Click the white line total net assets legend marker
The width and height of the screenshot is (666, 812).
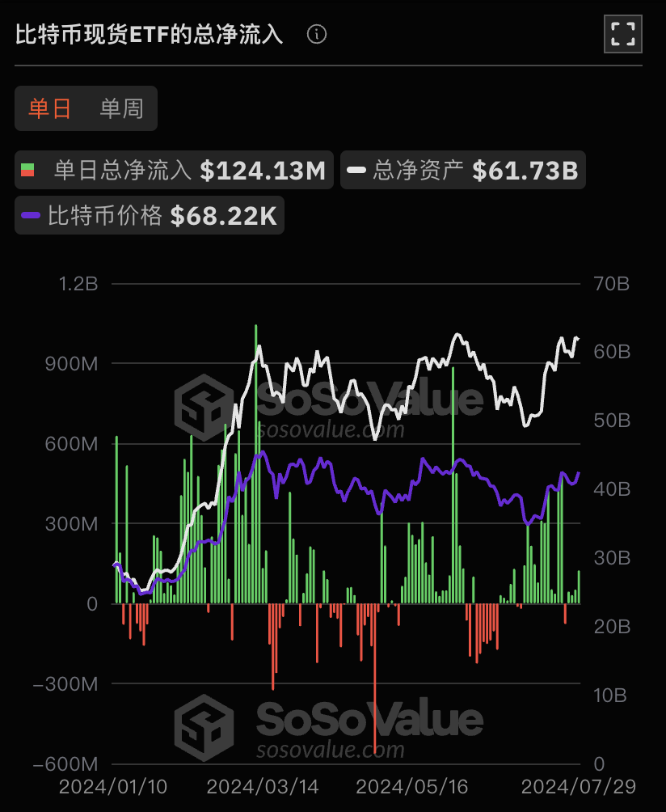356,170
